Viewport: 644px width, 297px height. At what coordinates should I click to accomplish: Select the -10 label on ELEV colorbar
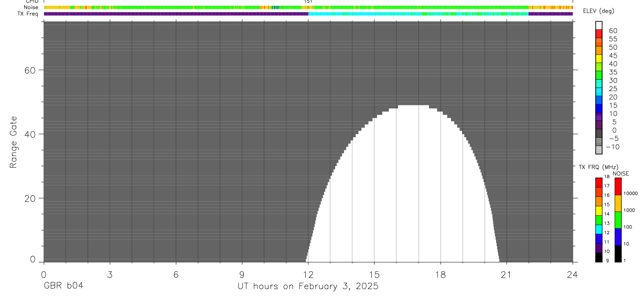(614, 147)
